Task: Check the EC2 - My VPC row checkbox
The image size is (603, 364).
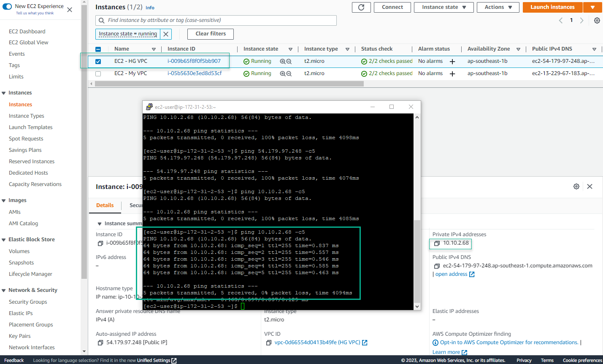Action: [98, 73]
